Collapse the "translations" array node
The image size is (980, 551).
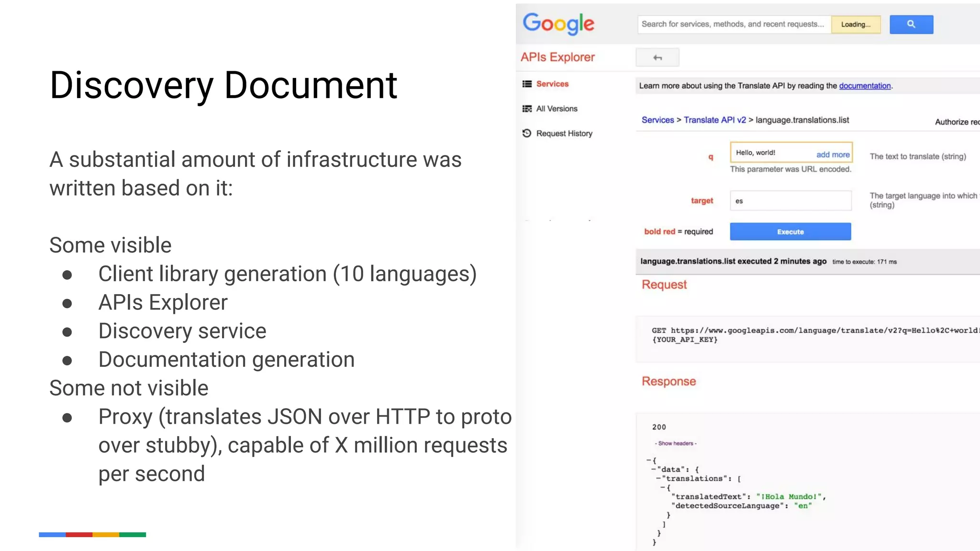(x=658, y=478)
